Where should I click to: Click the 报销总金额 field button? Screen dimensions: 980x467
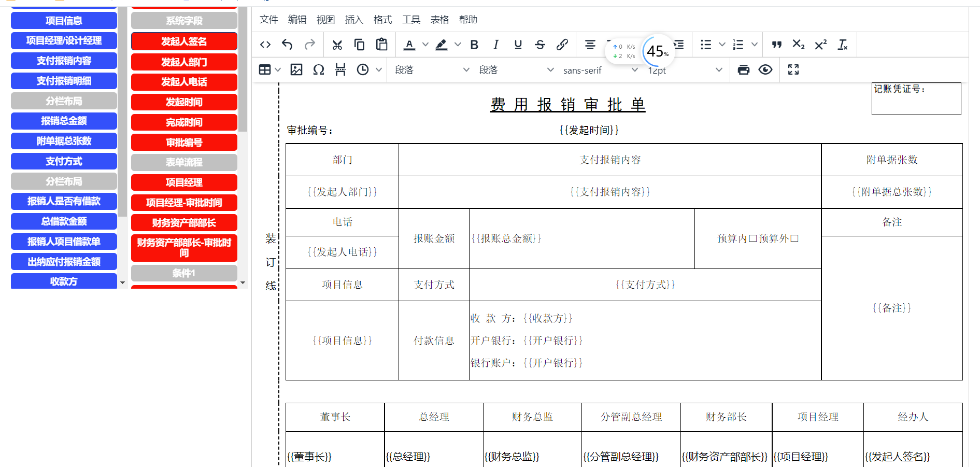coord(64,121)
